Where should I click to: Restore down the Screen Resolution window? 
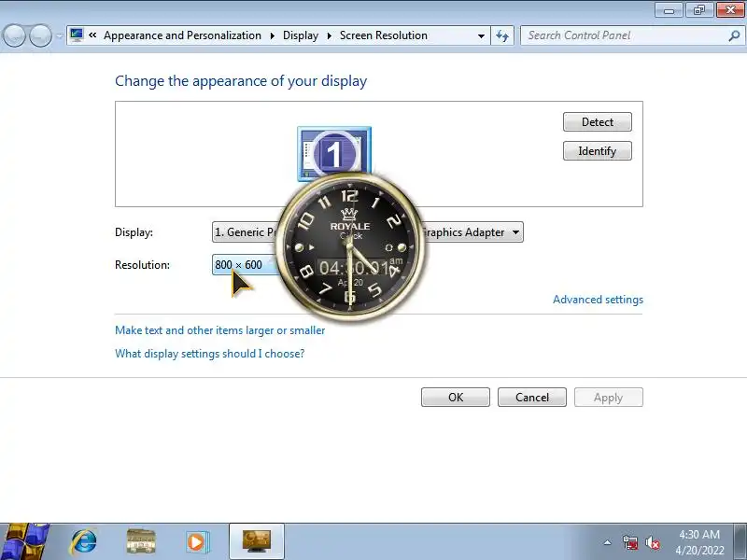point(698,10)
